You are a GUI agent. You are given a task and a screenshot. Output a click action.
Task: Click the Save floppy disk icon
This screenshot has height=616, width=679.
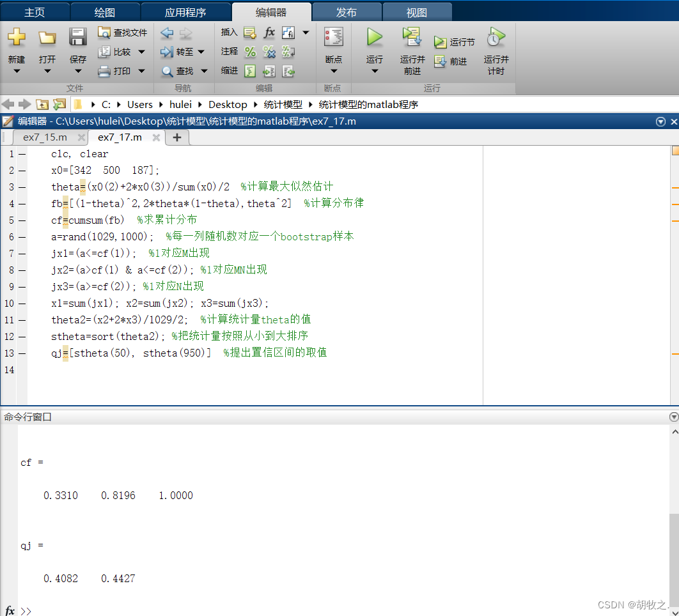(78, 37)
